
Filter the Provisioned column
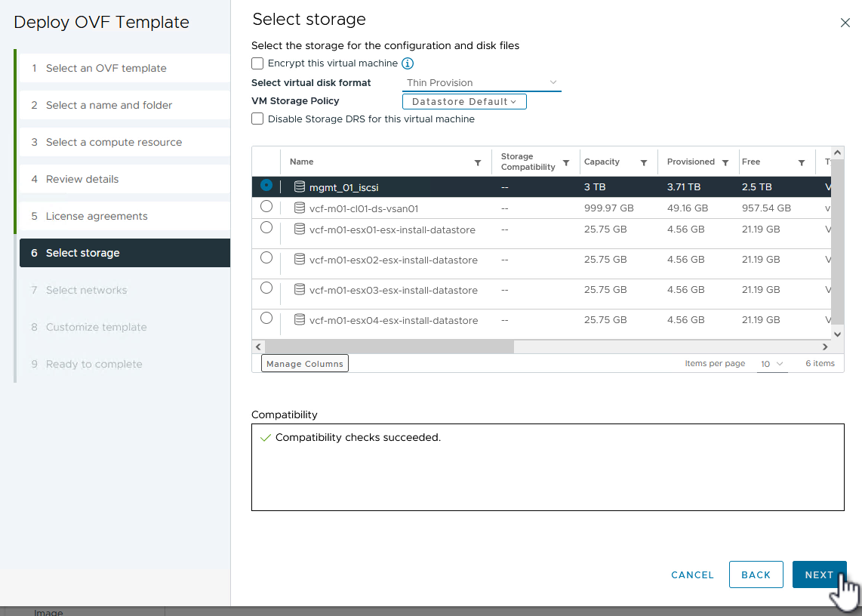click(725, 162)
